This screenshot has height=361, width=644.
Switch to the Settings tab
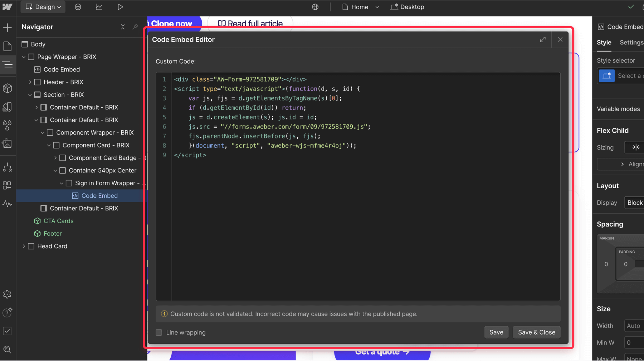coord(631,43)
